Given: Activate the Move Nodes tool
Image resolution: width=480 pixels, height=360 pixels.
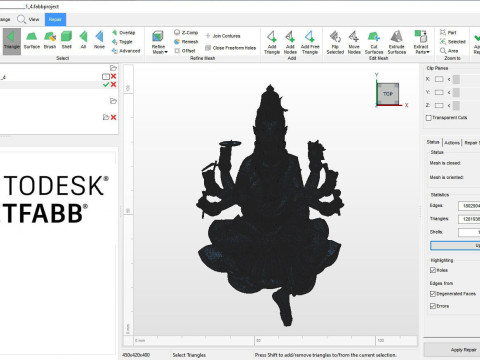Looking at the screenshot, I should pos(354,42).
